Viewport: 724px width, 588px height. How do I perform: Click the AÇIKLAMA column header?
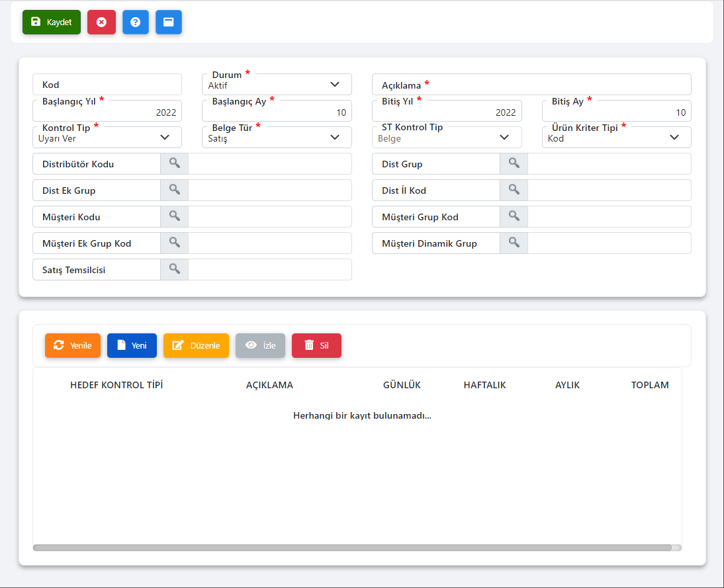[269, 385]
